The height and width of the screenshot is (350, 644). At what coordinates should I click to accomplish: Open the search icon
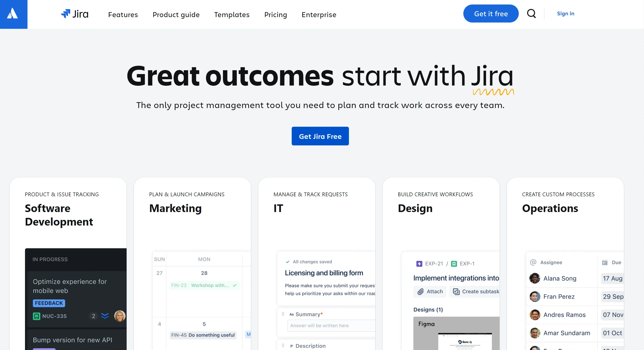(x=532, y=14)
